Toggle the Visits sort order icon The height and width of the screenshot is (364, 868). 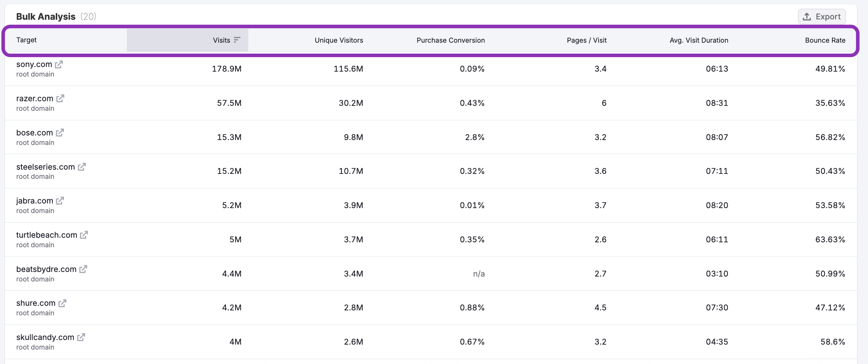click(x=237, y=40)
